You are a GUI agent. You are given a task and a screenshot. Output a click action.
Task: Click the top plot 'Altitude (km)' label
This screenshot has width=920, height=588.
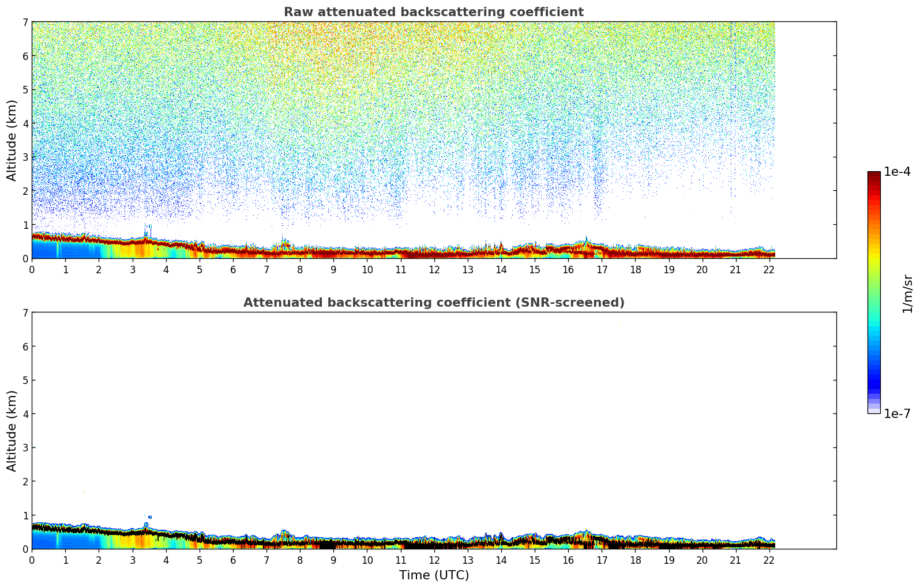12,140
